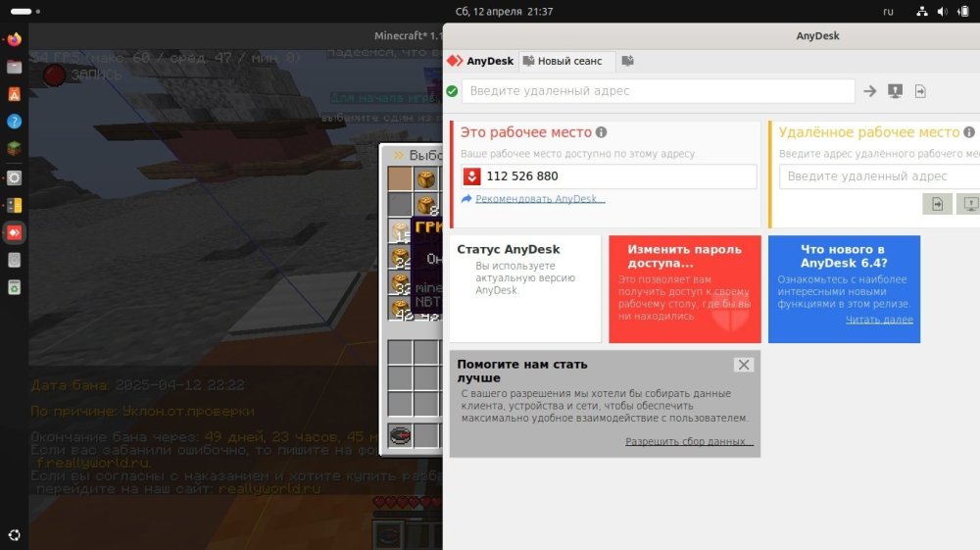Click the red AnyDesk ID icon next to 112 526 880
Screen dimensions: 980x550
click(x=472, y=176)
